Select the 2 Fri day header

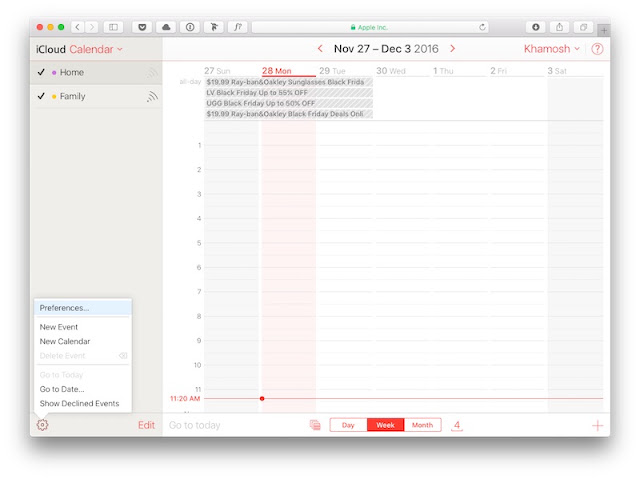pos(517,71)
